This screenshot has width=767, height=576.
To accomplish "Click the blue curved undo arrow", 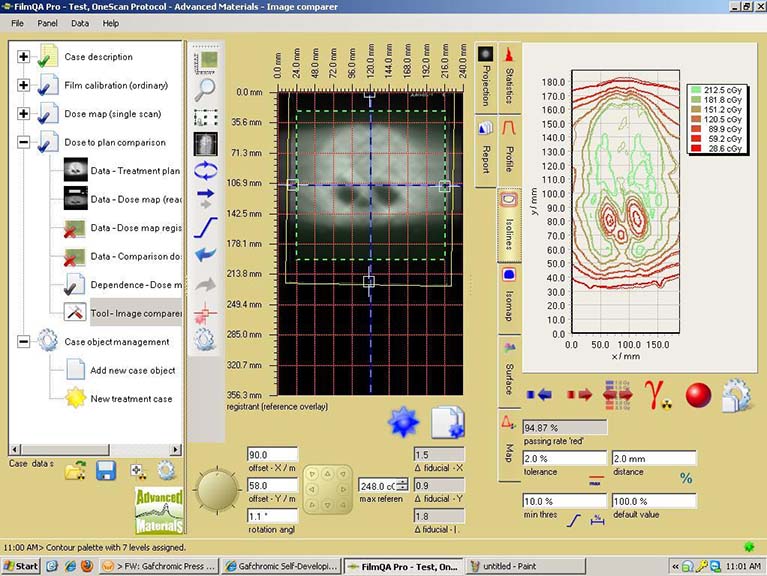I will pos(204,254).
